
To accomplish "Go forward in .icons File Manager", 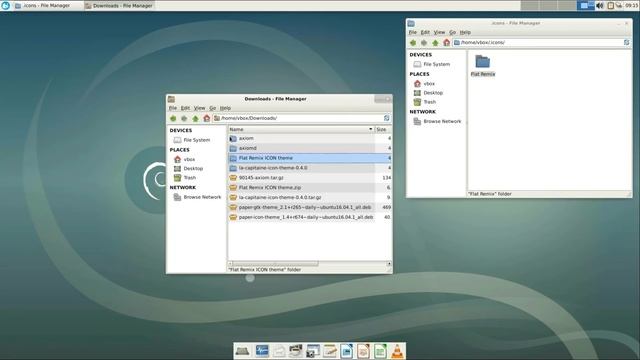I will [424, 43].
